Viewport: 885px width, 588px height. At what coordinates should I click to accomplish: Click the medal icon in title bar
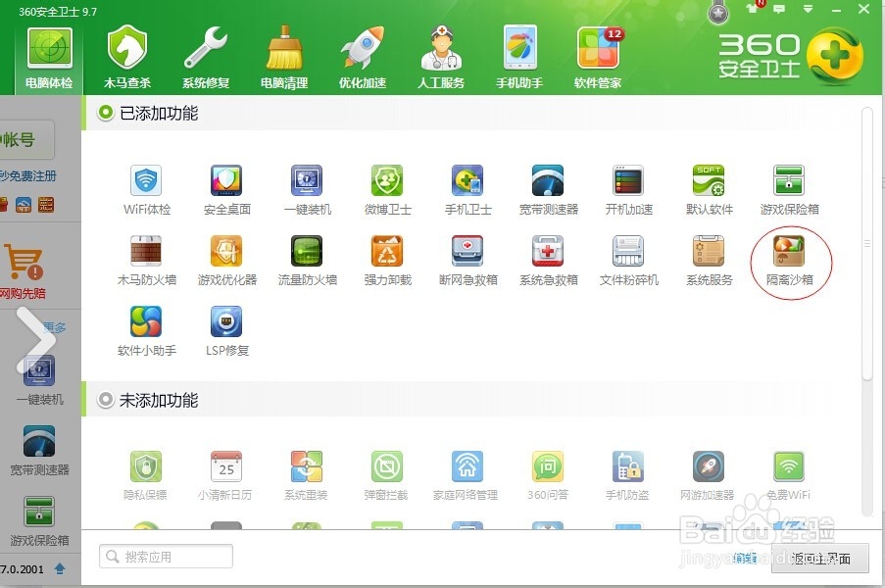pos(718,13)
